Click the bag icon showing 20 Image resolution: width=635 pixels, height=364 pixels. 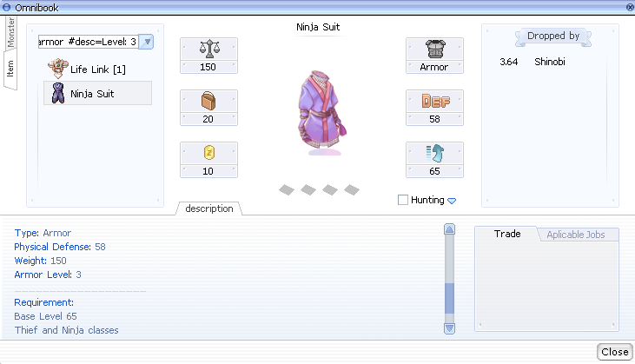pos(208,101)
